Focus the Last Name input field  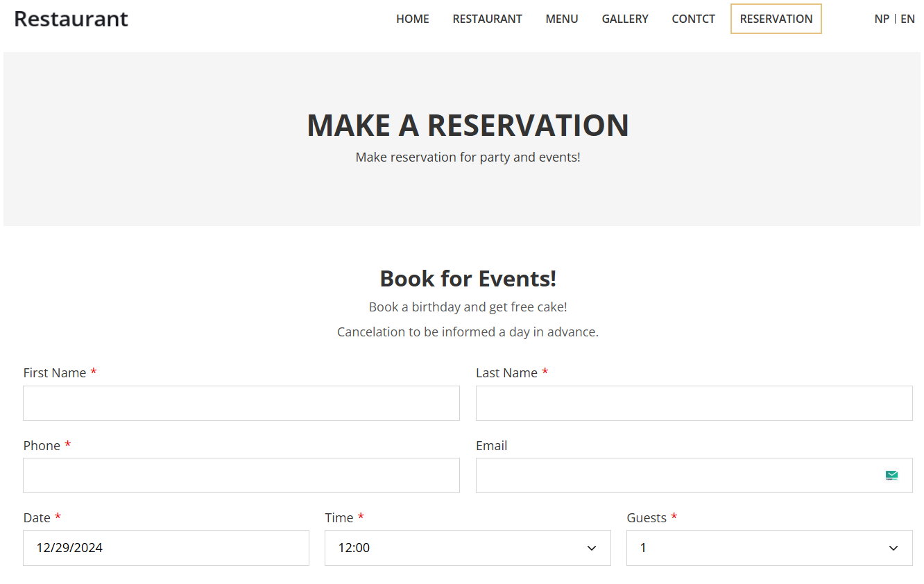click(694, 403)
